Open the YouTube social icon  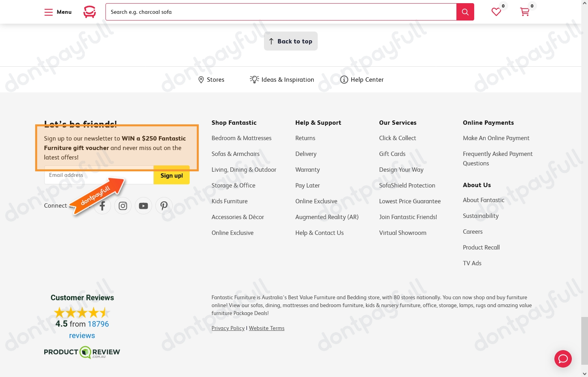coord(143,206)
